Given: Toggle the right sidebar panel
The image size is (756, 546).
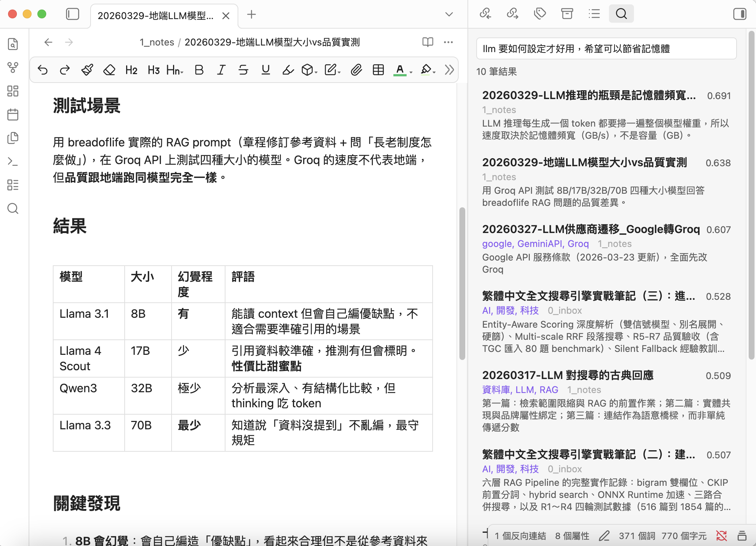Looking at the screenshot, I should pyautogui.click(x=740, y=14).
